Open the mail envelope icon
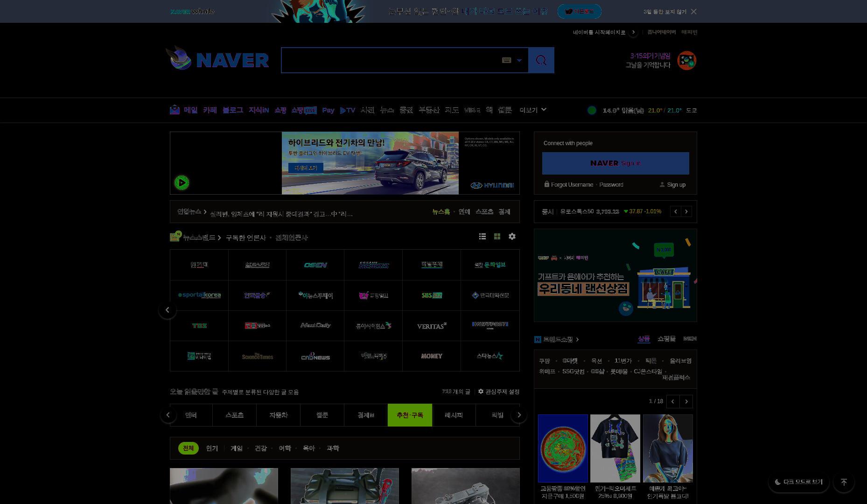This screenshot has height=504, width=867. tap(175, 110)
